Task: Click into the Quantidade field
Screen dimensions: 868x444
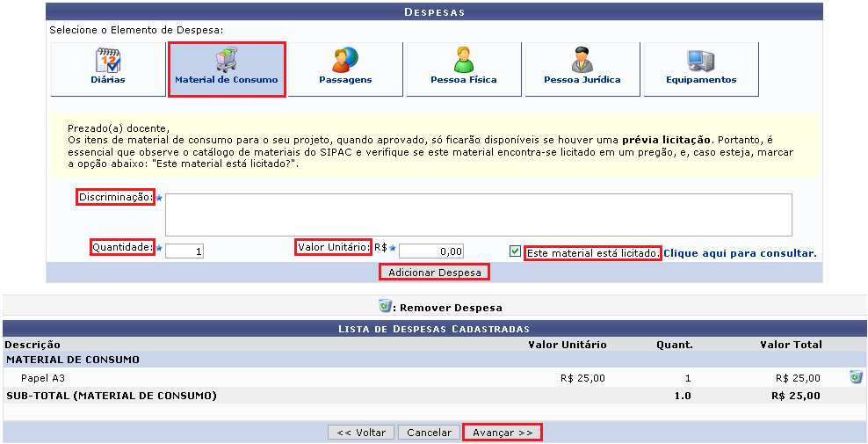Action: (184, 251)
